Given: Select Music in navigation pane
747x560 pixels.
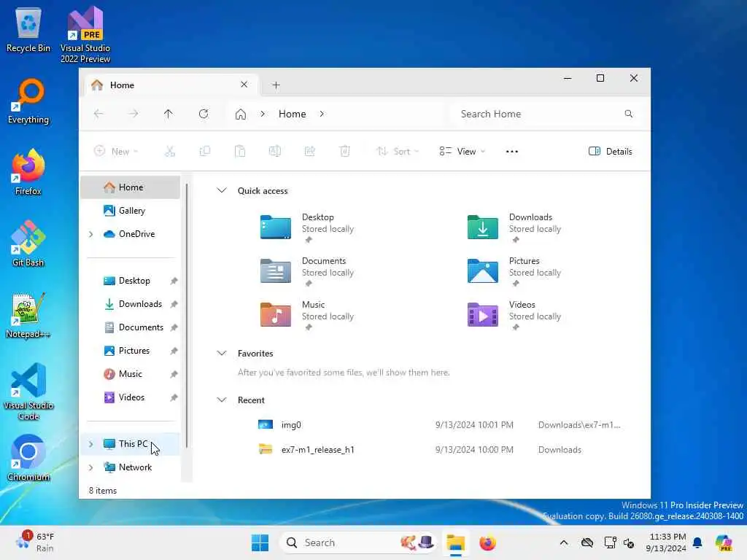Looking at the screenshot, I should [130, 374].
